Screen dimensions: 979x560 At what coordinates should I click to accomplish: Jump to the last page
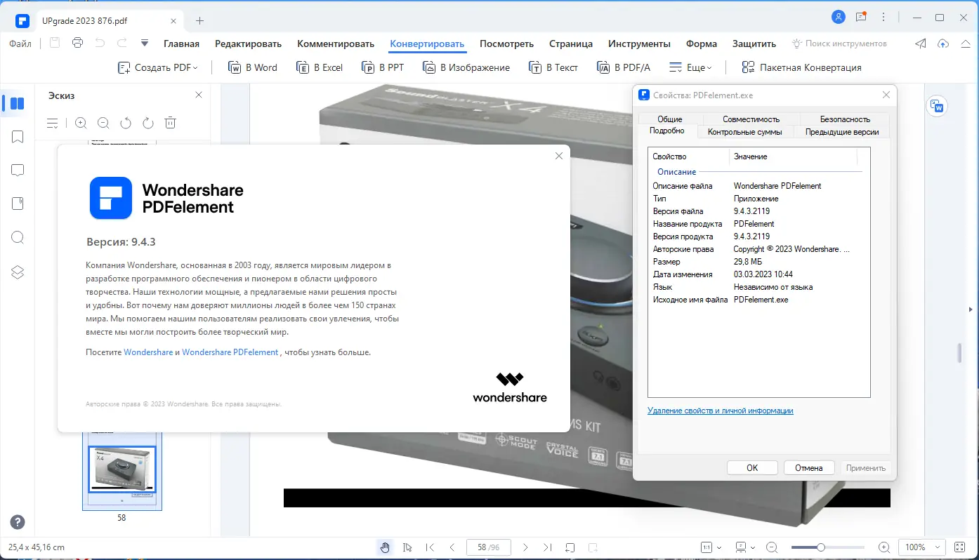coord(547,547)
